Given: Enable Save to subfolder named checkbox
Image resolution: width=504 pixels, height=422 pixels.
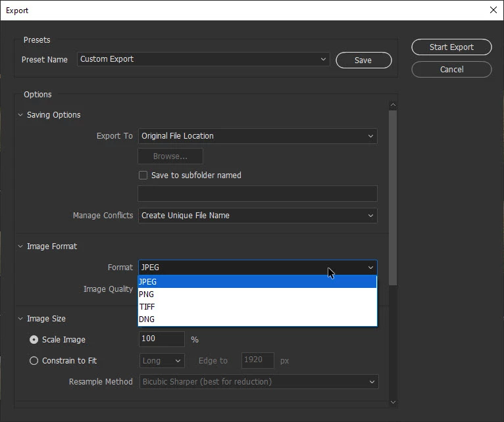Looking at the screenshot, I should [x=143, y=176].
